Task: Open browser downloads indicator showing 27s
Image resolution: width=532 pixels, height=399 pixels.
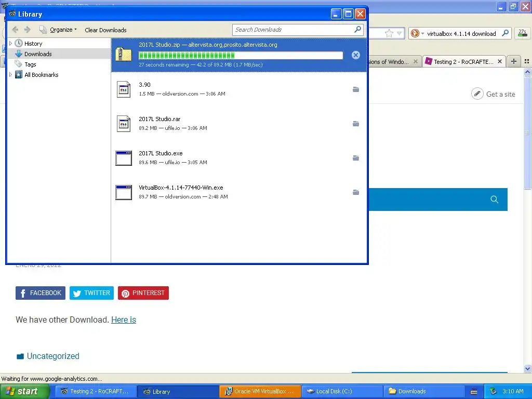Action: coord(523,33)
